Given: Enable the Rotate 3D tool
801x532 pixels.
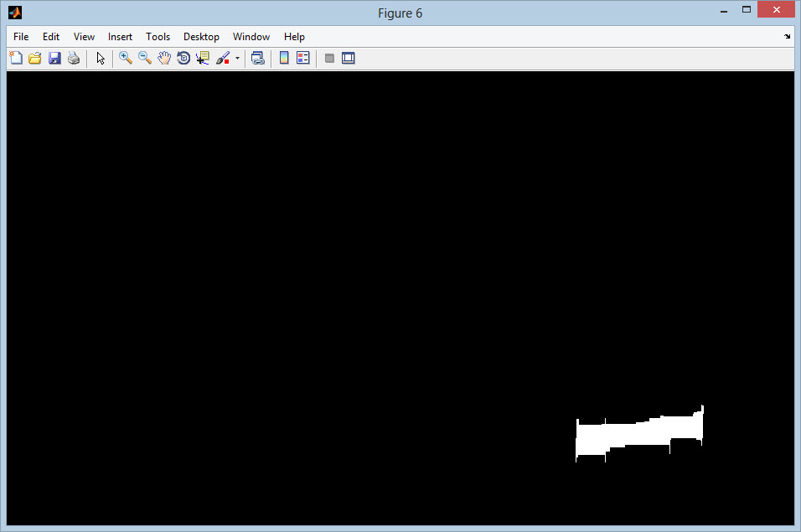Looking at the screenshot, I should pos(183,58).
